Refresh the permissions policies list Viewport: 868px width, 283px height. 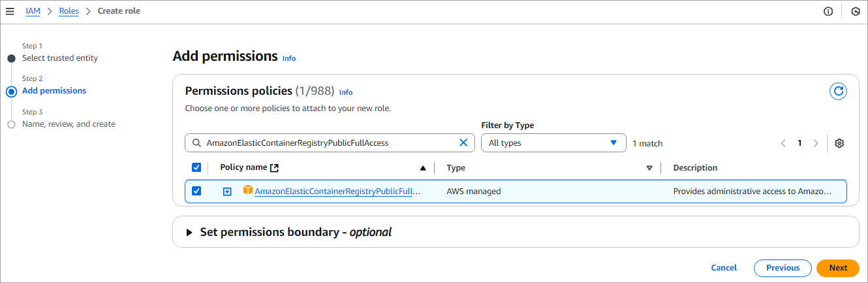838,92
